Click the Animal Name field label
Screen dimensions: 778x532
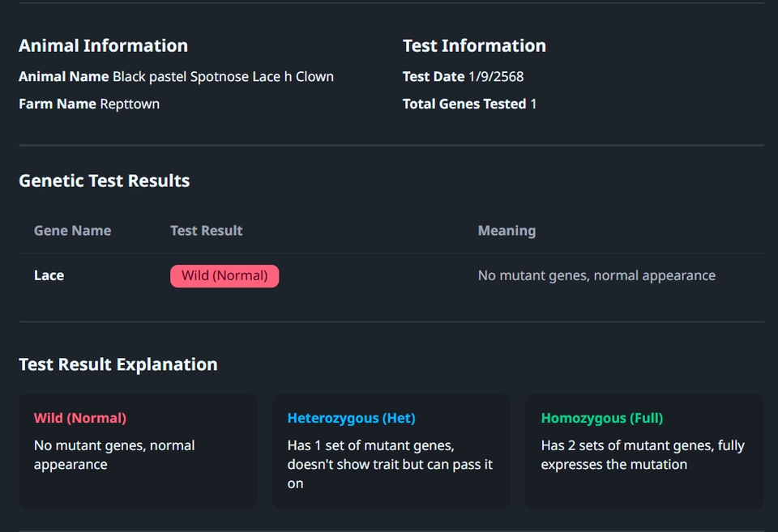pyautogui.click(x=63, y=77)
